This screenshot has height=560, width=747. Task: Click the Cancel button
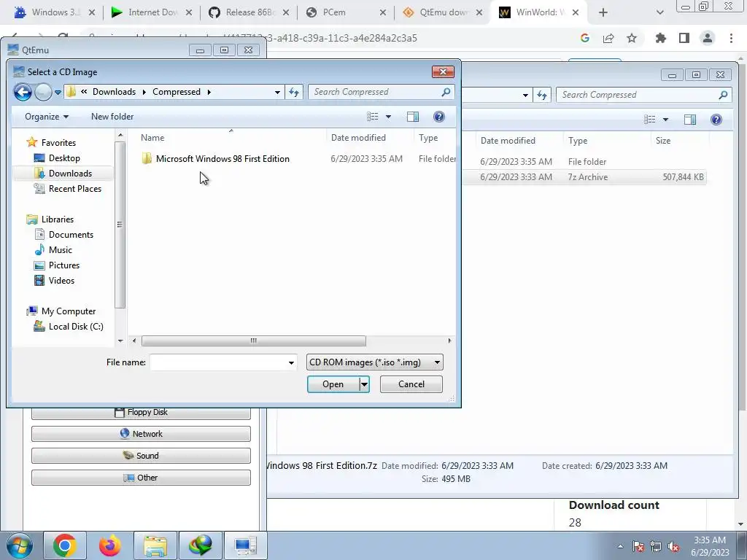click(411, 384)
